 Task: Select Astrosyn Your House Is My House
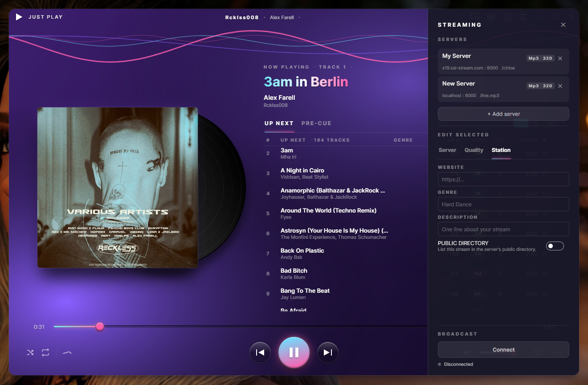tap(346, 234)
